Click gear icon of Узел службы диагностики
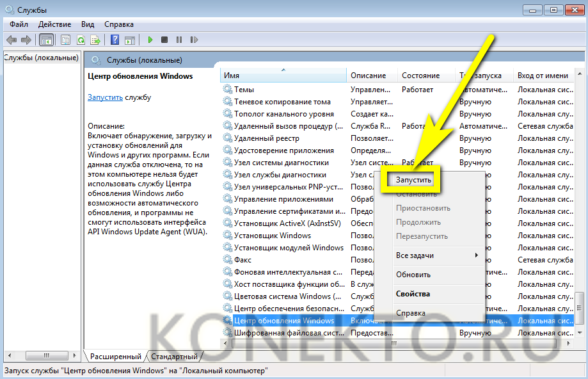This screenshot has height=379, width=588. (227, 175)
